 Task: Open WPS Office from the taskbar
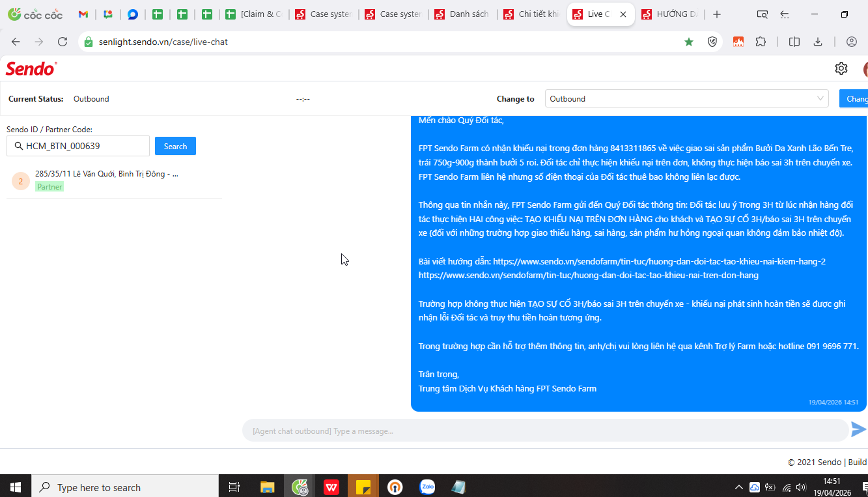[331, 487]
